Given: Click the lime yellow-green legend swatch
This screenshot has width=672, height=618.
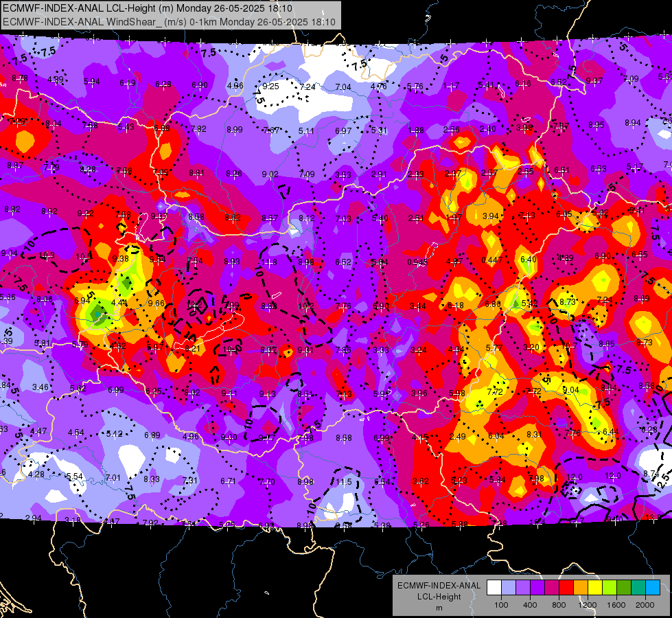Looking at the screenshot, I should point(610,588).
